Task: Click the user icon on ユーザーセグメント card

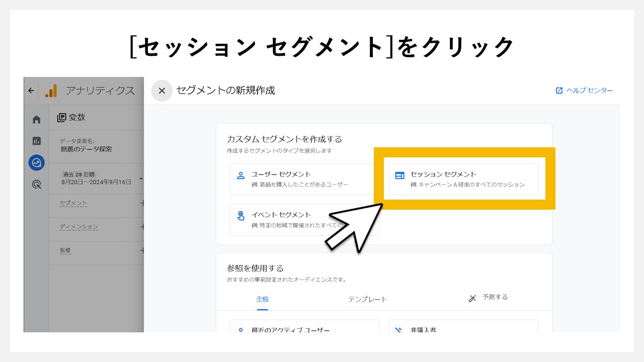Action: (x=242, y=175)
